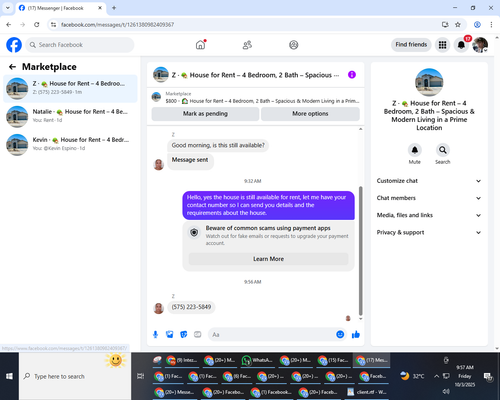The height and width of the screenshot is (400, 500).
Task: Open Windows Task View on the taskbar
Action: point(141,376)
